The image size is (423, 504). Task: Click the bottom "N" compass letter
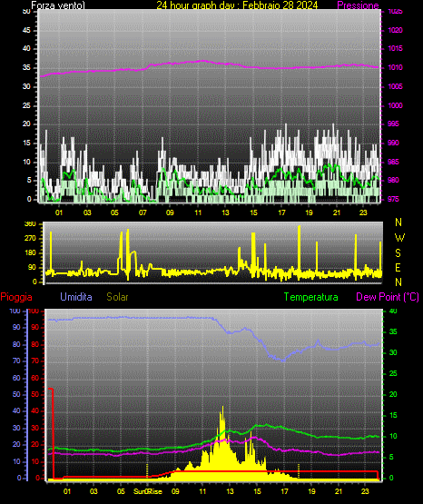(398, 282)
